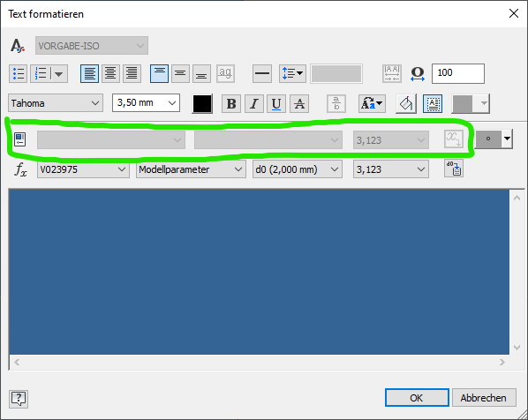
Task: Toggle center text justification
Action: [x=110, y=73]
